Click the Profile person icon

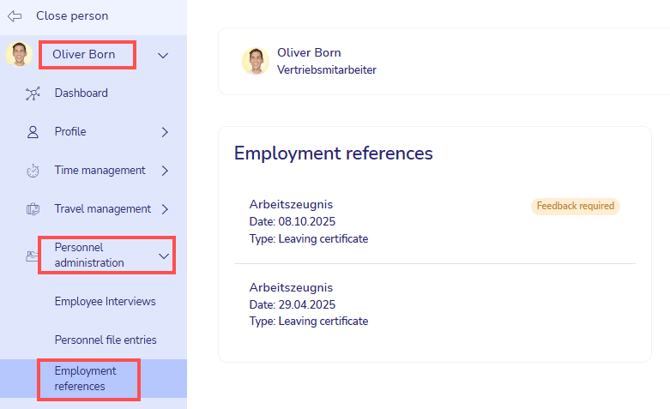[33, 132]
